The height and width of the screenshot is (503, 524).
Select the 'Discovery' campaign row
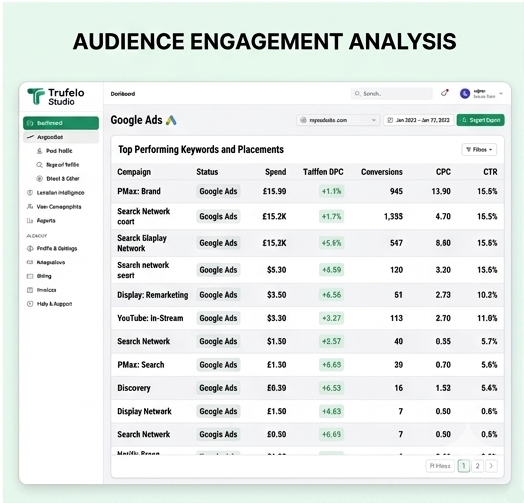coord(307,388)
